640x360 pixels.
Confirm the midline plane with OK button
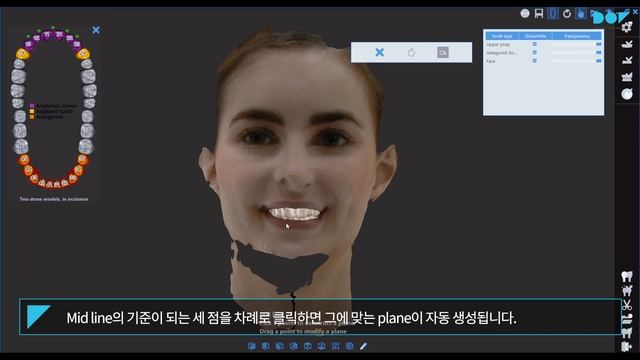pos(443,52)
